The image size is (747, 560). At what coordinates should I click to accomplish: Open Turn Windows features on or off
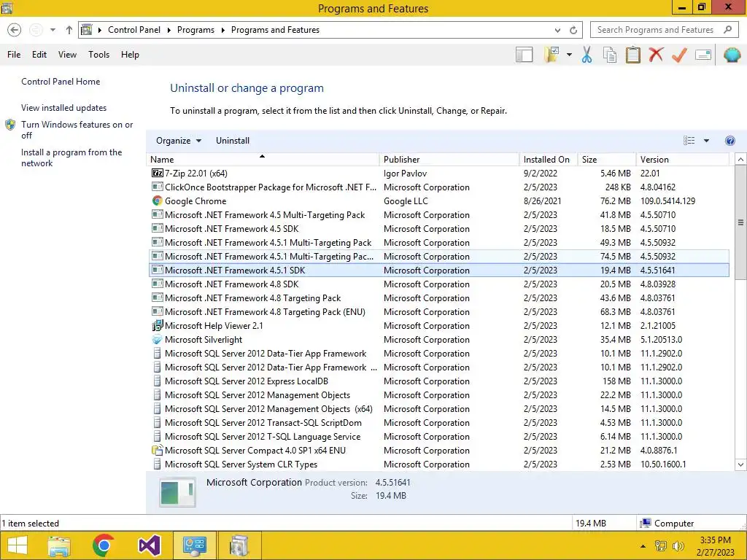pos(77,130)
